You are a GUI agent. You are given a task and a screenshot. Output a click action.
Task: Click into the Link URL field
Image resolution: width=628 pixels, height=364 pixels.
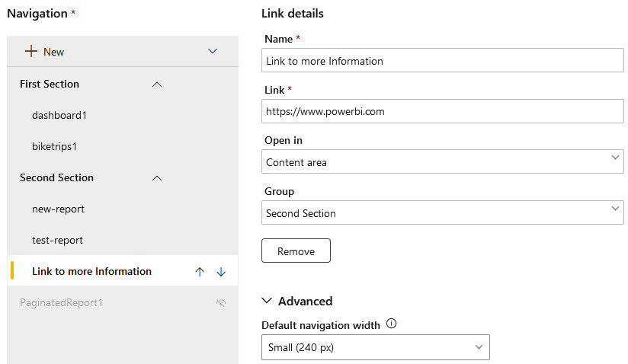442,111
